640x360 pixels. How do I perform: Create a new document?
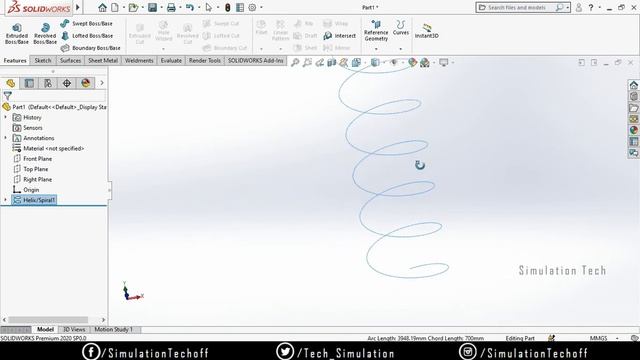115,7
